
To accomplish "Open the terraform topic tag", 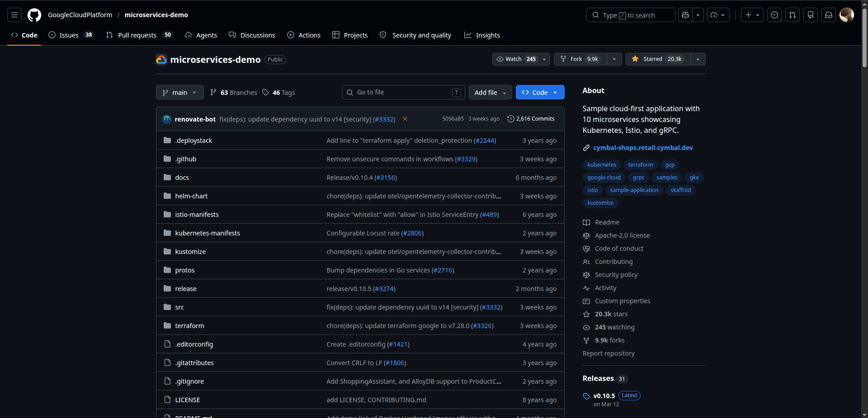I will pyautogui.click(x=641, y=165).
